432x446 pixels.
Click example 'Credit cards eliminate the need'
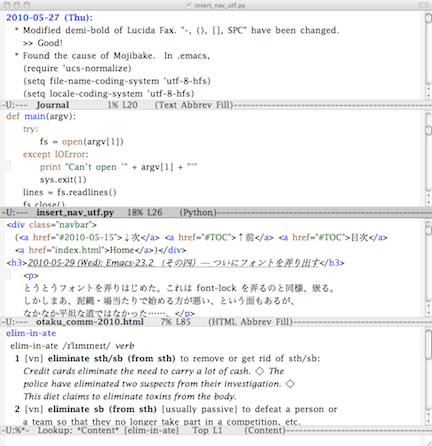(x=154, y=371)
